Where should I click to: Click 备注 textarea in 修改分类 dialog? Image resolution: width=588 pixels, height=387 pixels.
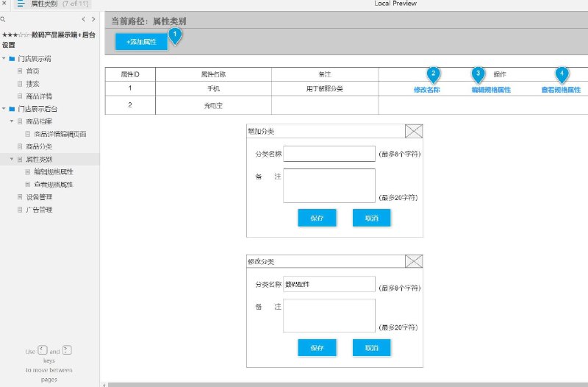(329, 316)
